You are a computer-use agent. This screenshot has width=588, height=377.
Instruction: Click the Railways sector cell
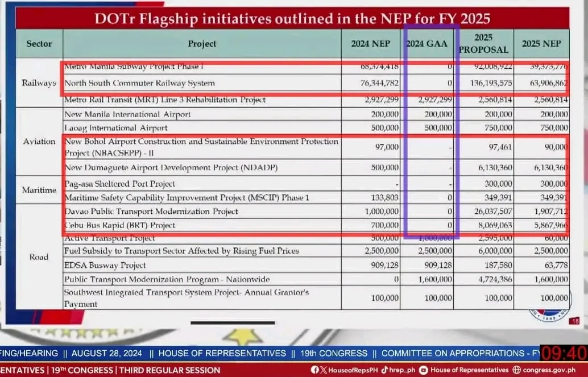39,83
